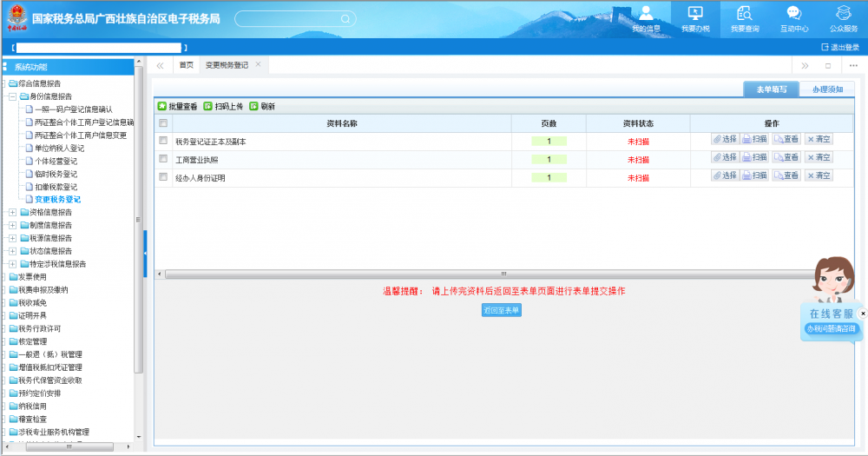Expand 资格信息报告 tree node

pyautogui.click(x=12, y=212)
